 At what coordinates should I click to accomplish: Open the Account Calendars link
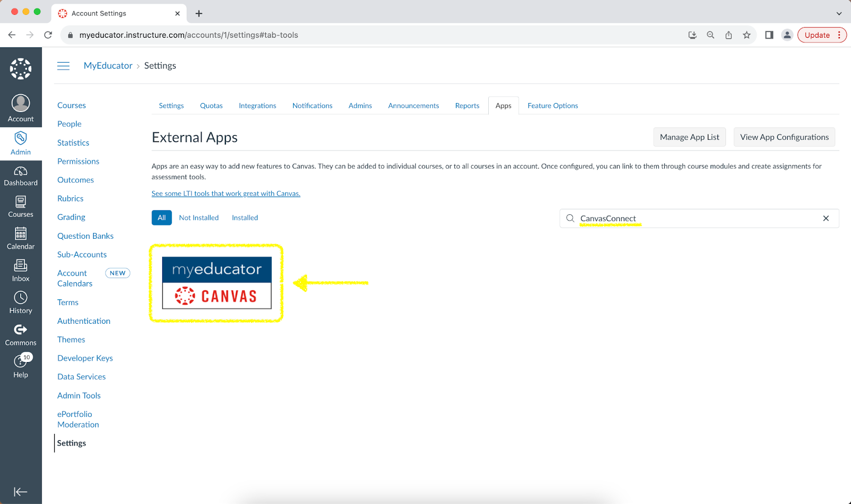click(x=75, y=278)
